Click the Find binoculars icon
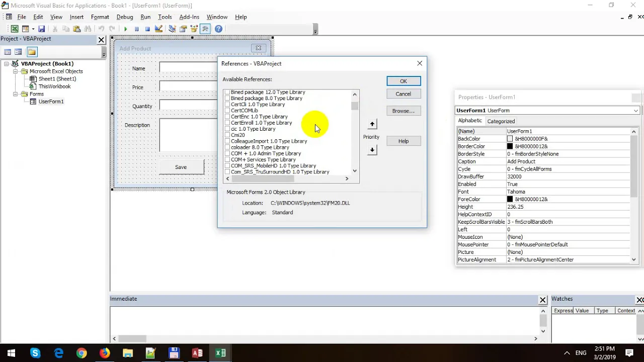 [88, 29]
